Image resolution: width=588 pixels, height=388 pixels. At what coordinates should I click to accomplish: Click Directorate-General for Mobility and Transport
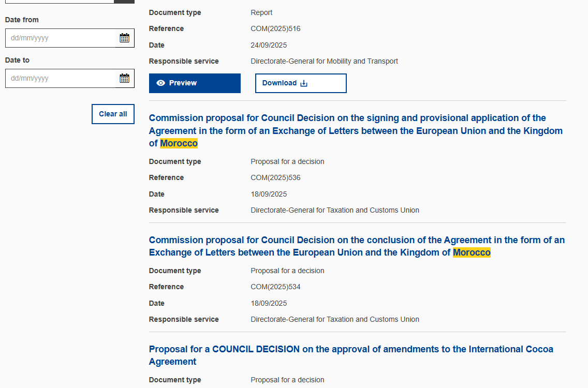click(x=324, y=61)
